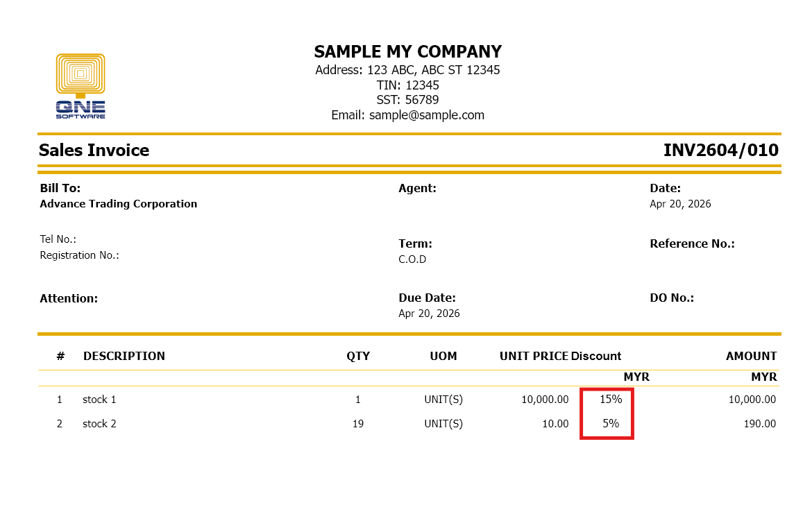Click the 190.00 amount cell
The width and height of the screenshot is (812, 505).
coord(759,424)
